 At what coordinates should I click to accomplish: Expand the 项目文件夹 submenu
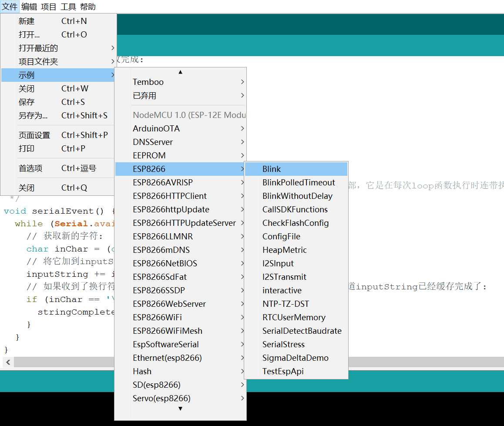click(x=58, y=62)
